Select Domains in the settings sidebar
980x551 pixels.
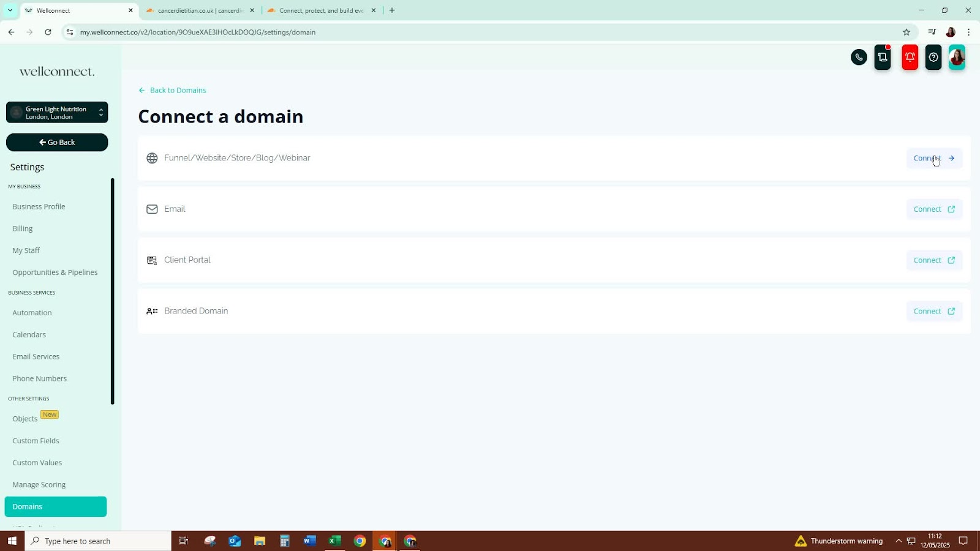click(56, 507)
